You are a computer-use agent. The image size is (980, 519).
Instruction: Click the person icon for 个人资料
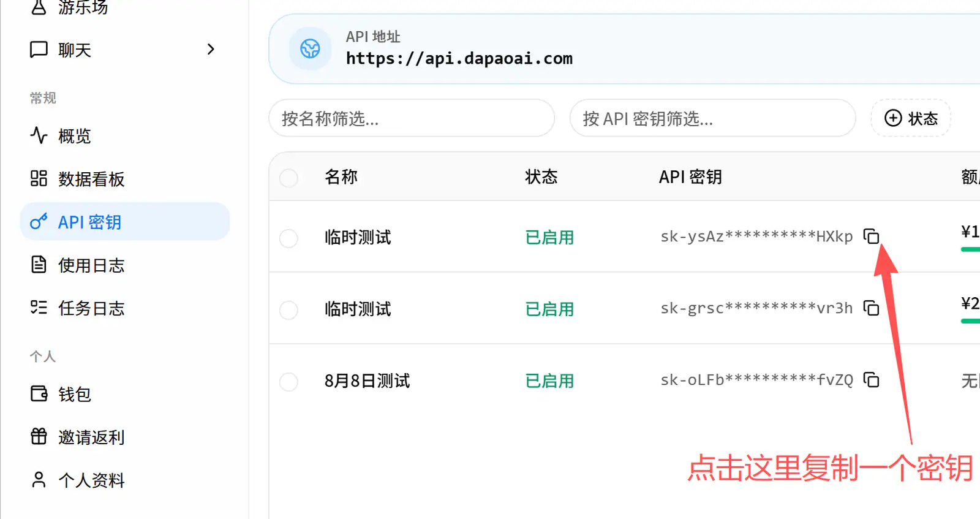39,479
